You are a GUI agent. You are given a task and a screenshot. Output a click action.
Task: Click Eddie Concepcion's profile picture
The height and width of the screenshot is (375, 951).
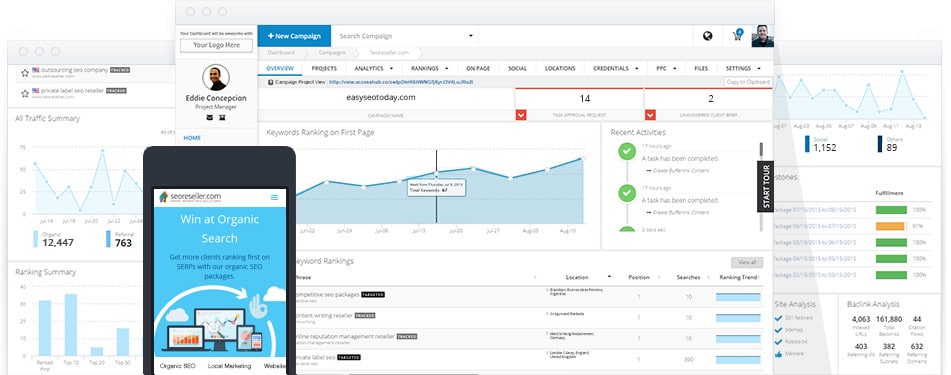click(216, 77)
